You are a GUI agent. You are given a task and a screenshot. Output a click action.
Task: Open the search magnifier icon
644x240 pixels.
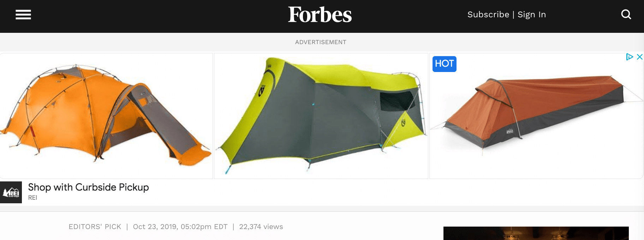626,14
